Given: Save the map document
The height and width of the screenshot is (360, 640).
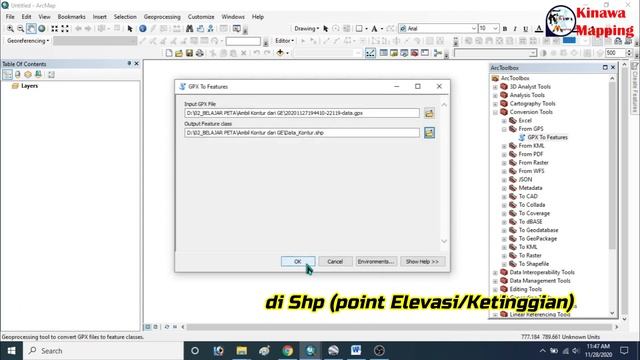Looking at the screenshot, I should 189,53.
